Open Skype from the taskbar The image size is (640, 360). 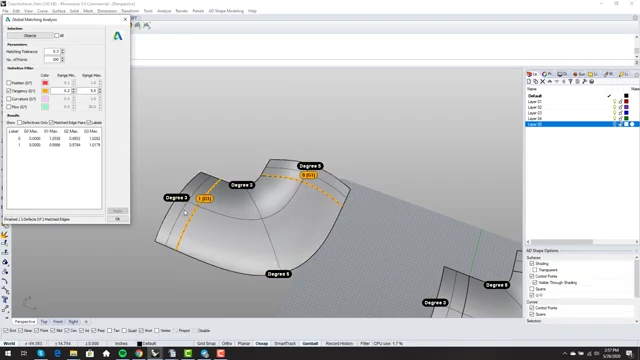[41, 353]
